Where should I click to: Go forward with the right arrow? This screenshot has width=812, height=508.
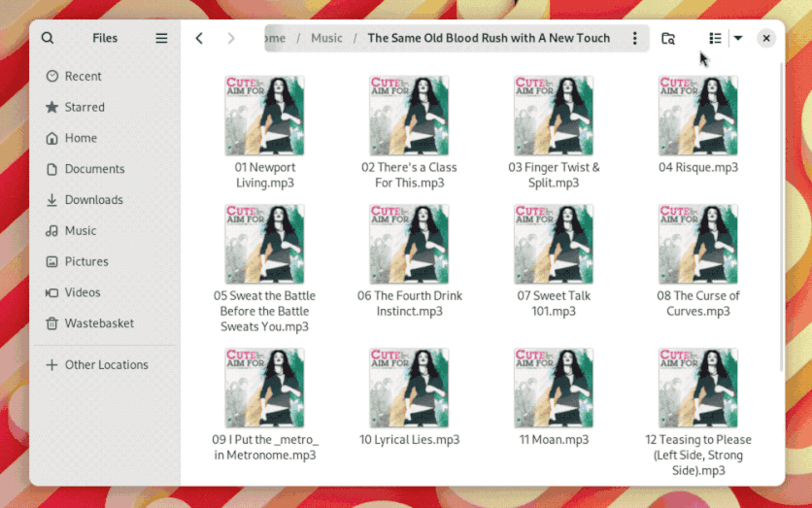231,38
